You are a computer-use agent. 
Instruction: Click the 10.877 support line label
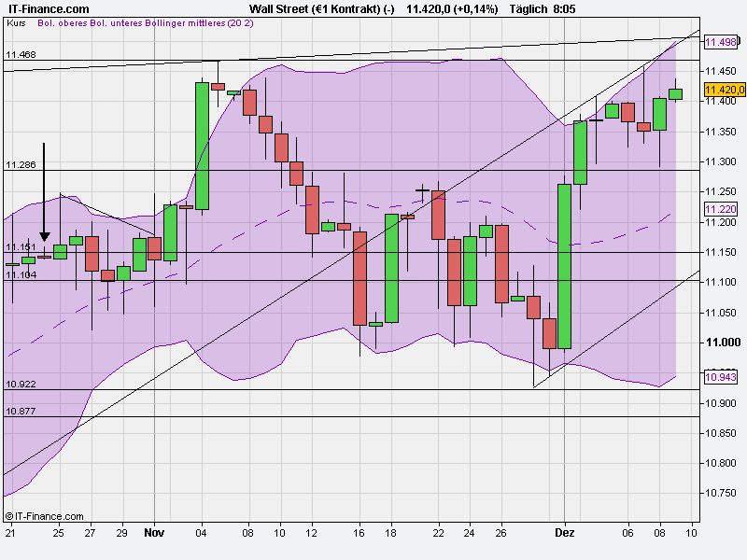(x=21, y=411)
